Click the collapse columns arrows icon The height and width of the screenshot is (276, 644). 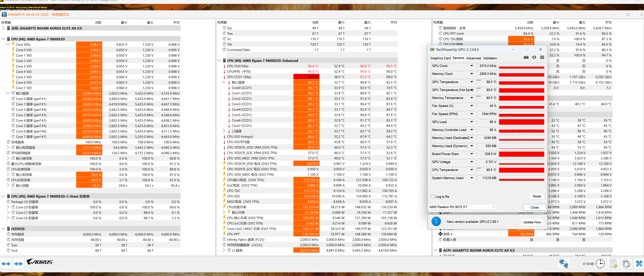[18, 263]
